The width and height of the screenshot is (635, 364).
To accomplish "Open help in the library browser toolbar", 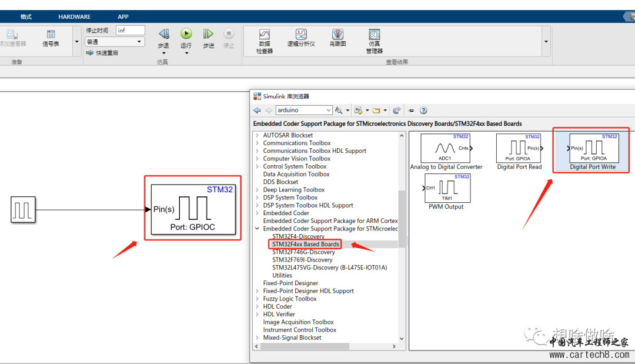I will pos(423,110).
